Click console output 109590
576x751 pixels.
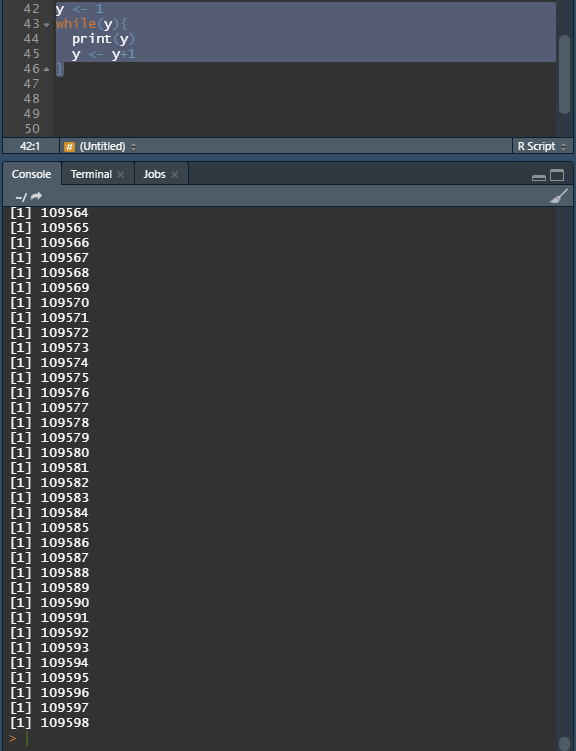click(65, 603)
